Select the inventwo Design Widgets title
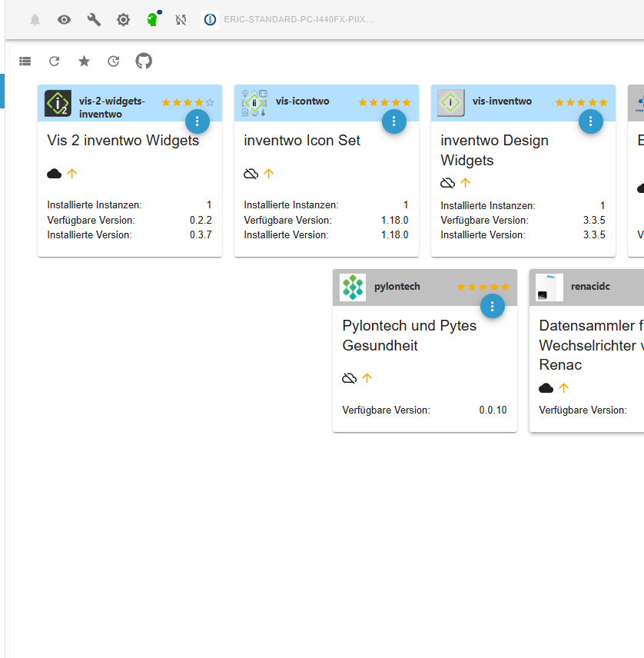Screen dimensions: 644x658 pyautogui.click(x=495, y=150)
